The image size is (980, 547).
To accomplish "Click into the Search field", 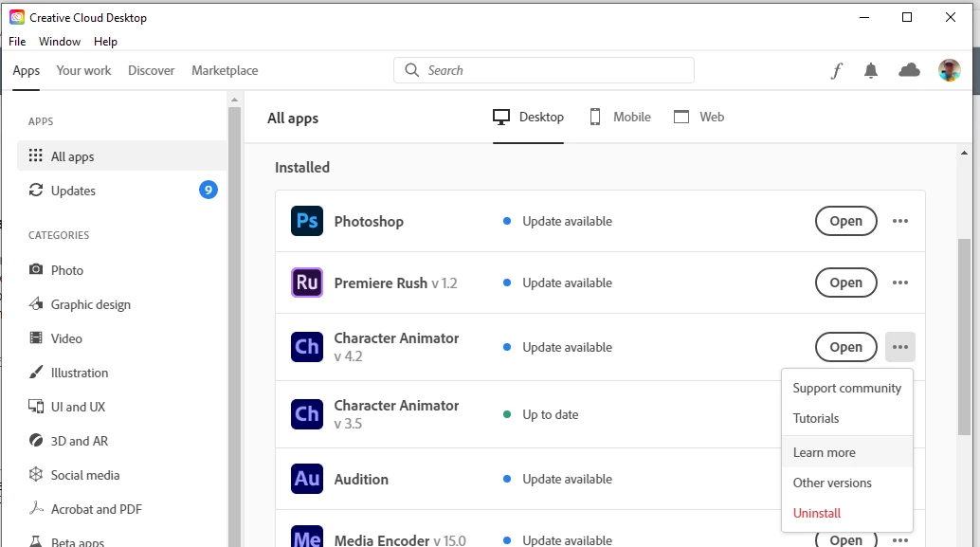I will click(x=544, y=70).
